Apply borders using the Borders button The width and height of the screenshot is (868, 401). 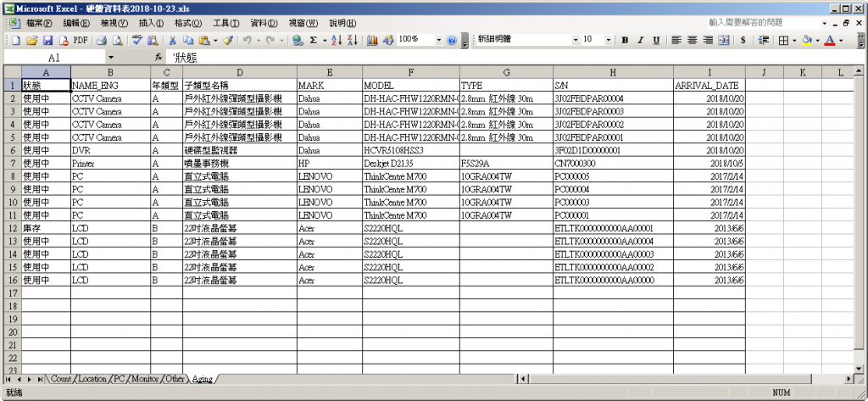pos(782,41)
